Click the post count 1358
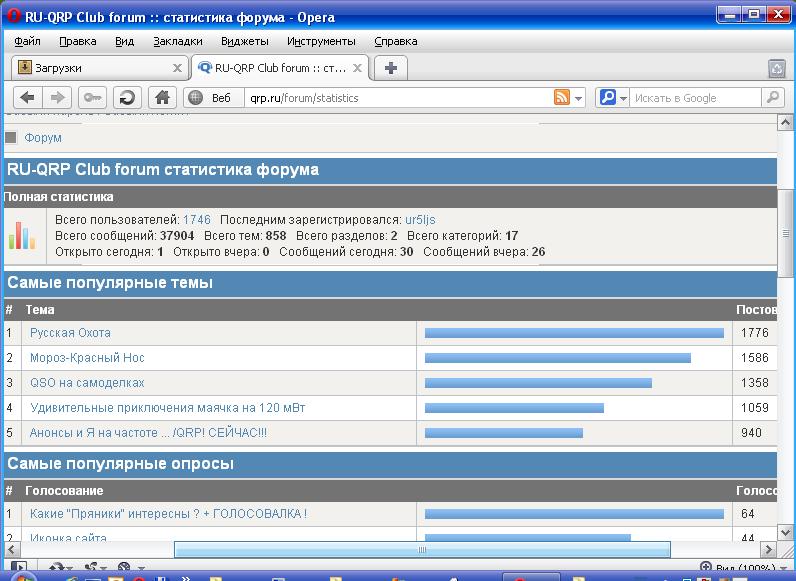 tap(754, 382)
